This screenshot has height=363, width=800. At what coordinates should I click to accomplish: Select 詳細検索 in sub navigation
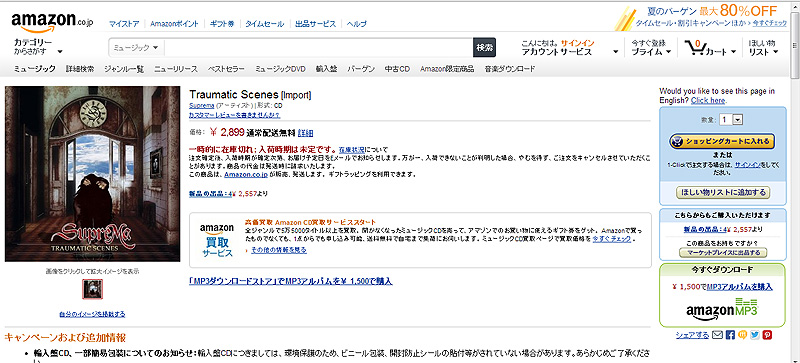tap(80, 68)
